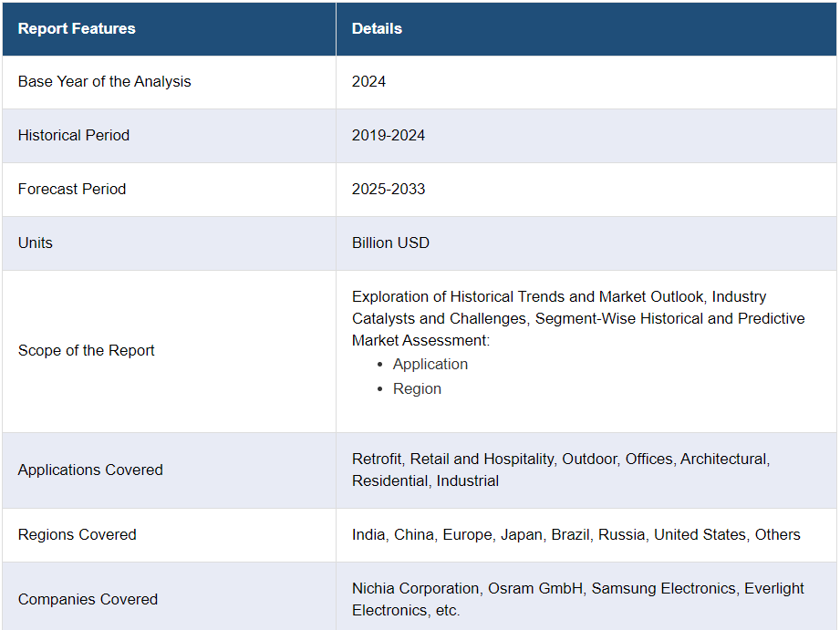Select the Regions Covered row label
Screen dimensions: 840x630
pyautogui.click(x=78, y=534)
